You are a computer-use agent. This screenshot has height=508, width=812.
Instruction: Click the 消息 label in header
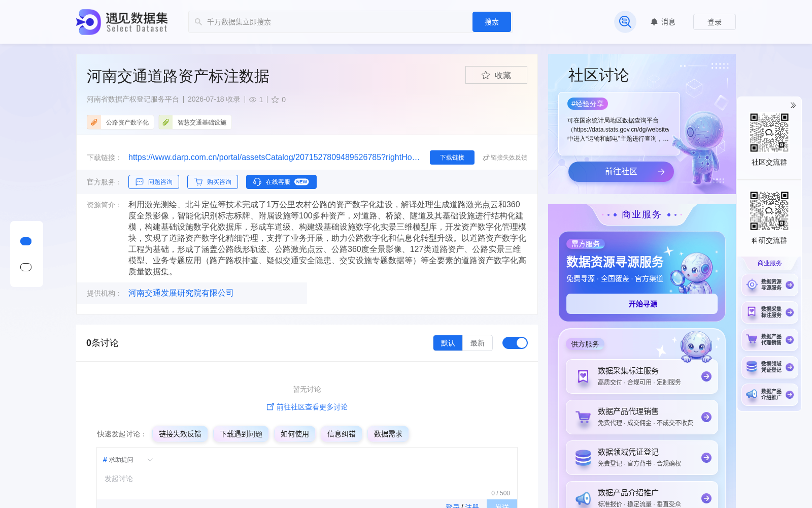[x=668, y=22]
